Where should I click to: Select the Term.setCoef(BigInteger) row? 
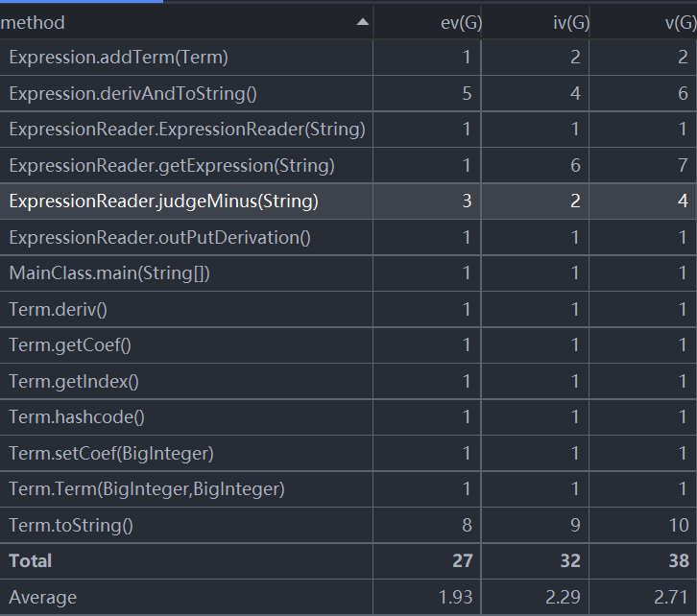[348, 454]
